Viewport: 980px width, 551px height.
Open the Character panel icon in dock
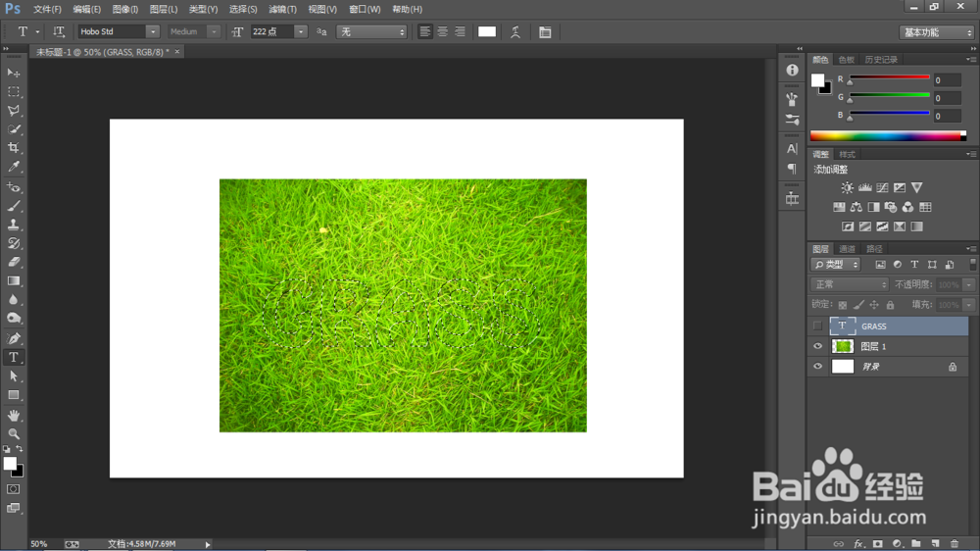(792, 149)
